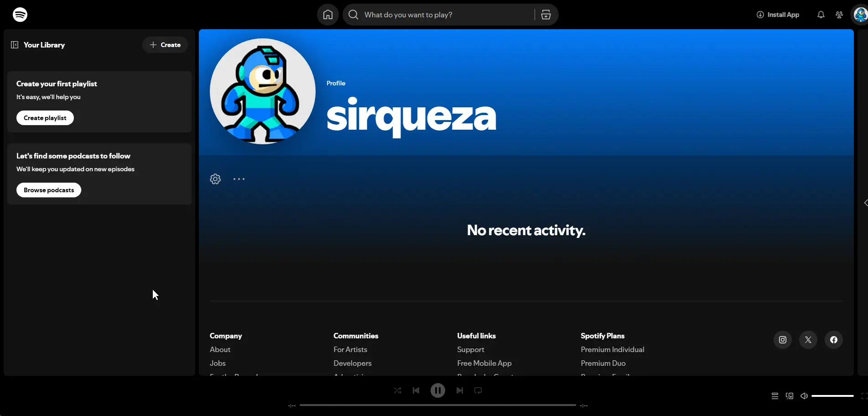Open the About link
Image resolution: width=868 pixels, height=416 pixels.
click(x=220, y=349)
